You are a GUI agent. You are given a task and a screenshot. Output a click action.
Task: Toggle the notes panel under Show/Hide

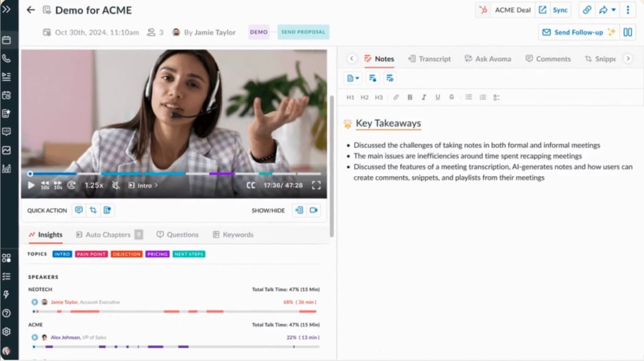click(299, 210)
